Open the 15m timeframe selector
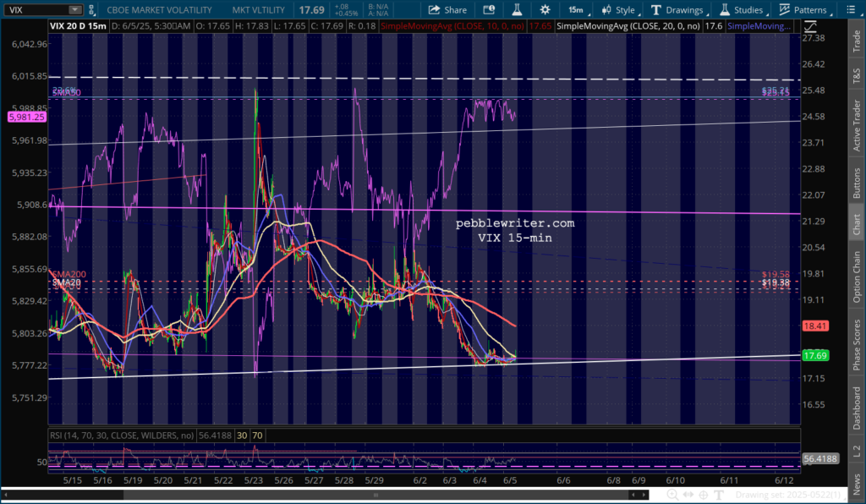Image resolution: width=866 pixels, height=504 pixels. click(575, 10)
